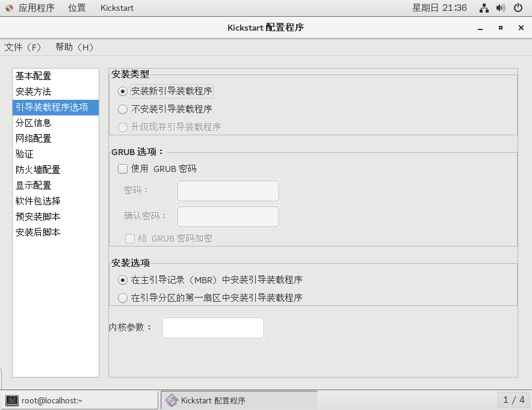Select 预安装脚本 in the sidebar
Image resolution: width=532 pixels, height=410 pixels.
(x=55, y=216)
